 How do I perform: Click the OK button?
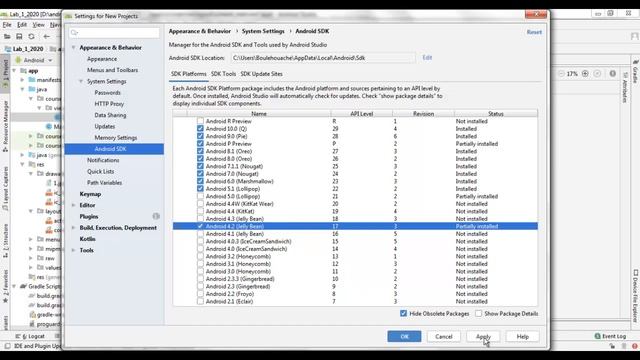click(x=404, y=336)
